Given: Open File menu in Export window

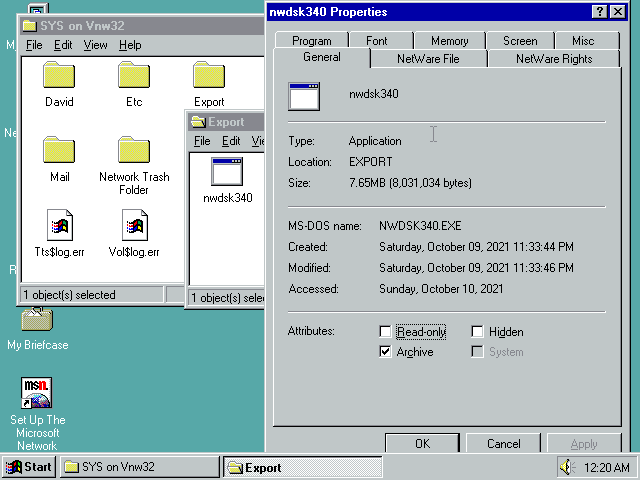Looking at the screenshot, I should point(202,141).
